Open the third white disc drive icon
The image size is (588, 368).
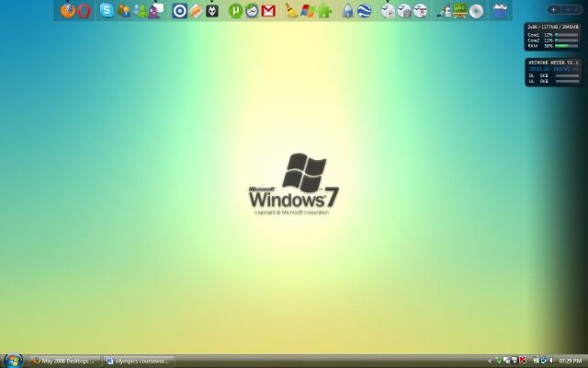click(421, 11)
